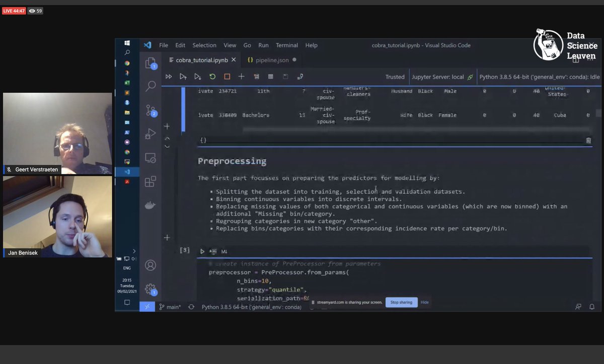Viewport: 604px width, 364px height.
Task: Open the Remote Explorer view
Action: pyautogui.click(x=150, y=158)
